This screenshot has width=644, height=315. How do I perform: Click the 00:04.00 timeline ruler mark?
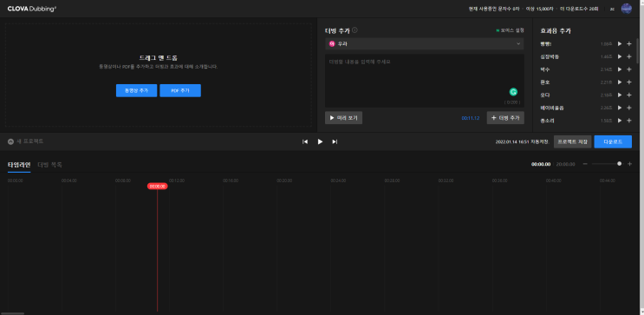coord(69,180)
